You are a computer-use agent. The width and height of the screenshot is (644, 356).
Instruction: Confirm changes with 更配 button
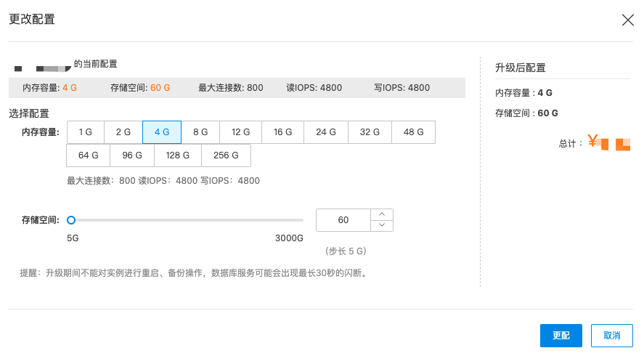click(x=561, y=336)
